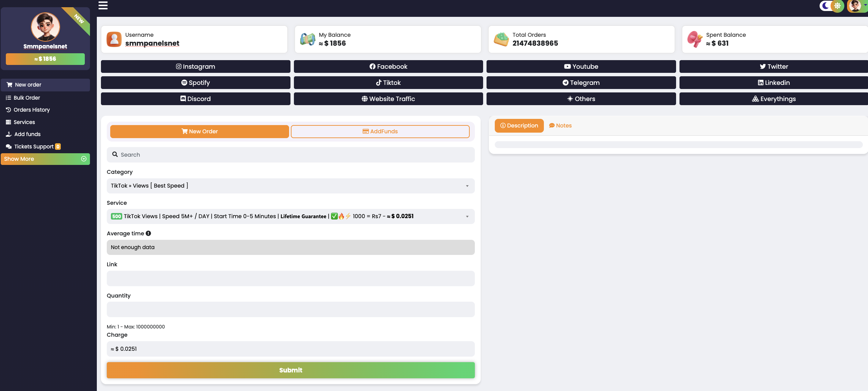Switch to the AddFunds tab
Viewport: 868px width, 391px height.
coord(380,132)
